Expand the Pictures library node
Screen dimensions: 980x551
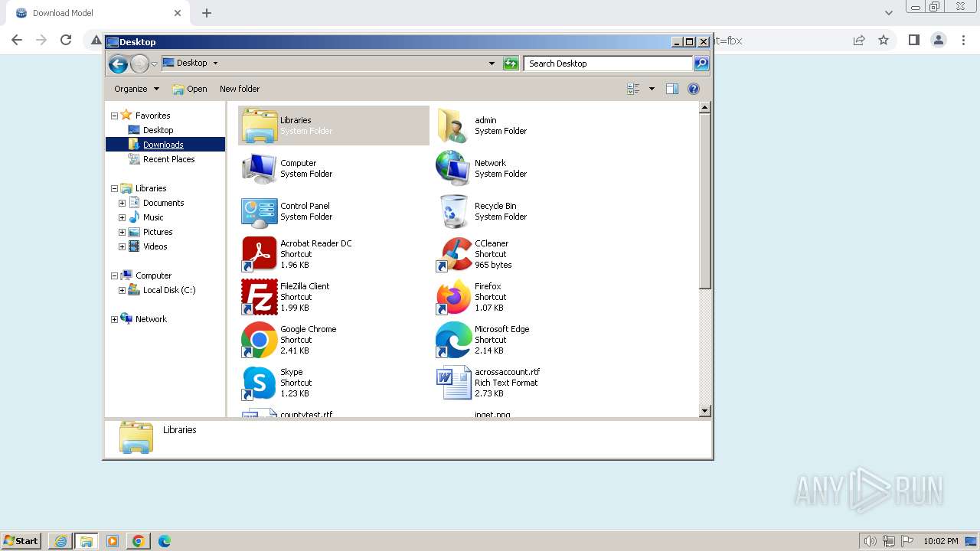[122, 233]
